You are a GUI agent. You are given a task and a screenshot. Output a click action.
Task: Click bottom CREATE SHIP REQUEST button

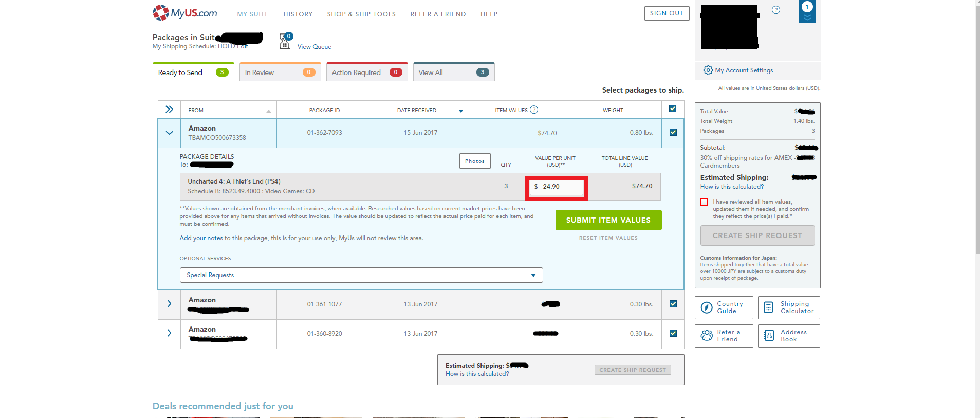[633, 370]
